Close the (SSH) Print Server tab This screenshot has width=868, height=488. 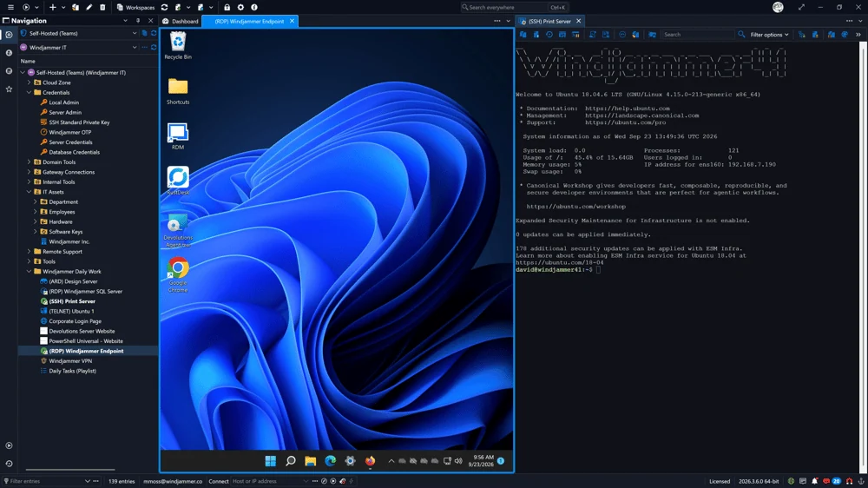coord(578,21)
